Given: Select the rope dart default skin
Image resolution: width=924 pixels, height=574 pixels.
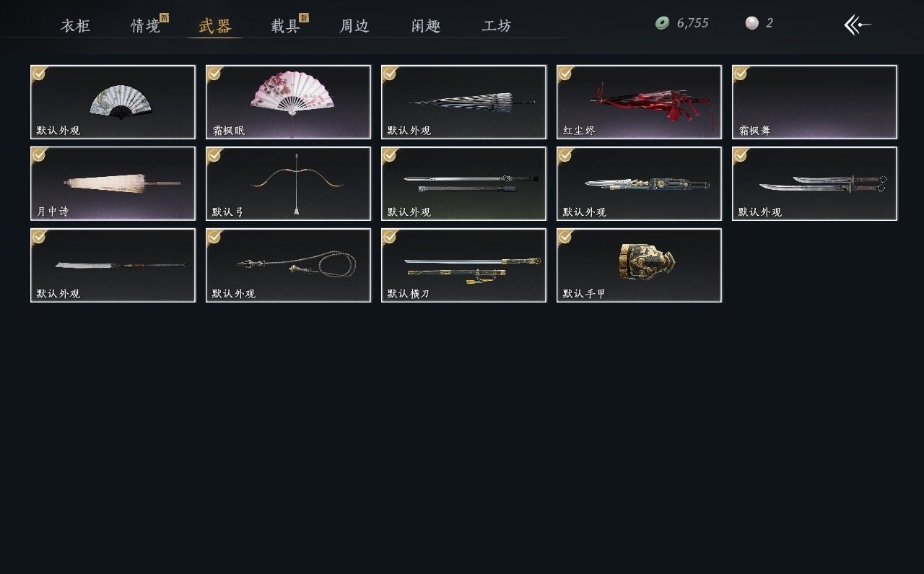Looking at the screenshot, I should pyautogui.click(x=288, y=265).
